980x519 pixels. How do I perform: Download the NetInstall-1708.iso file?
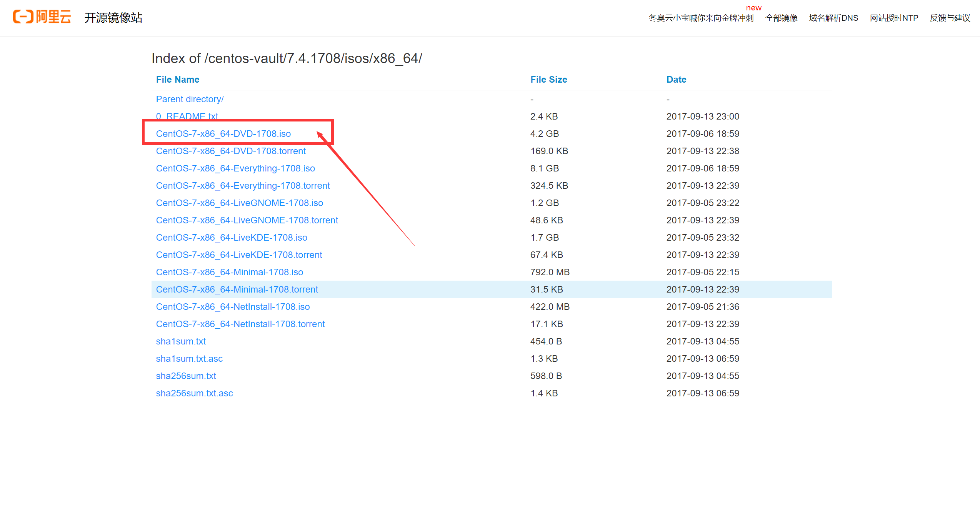pos(233,307)
